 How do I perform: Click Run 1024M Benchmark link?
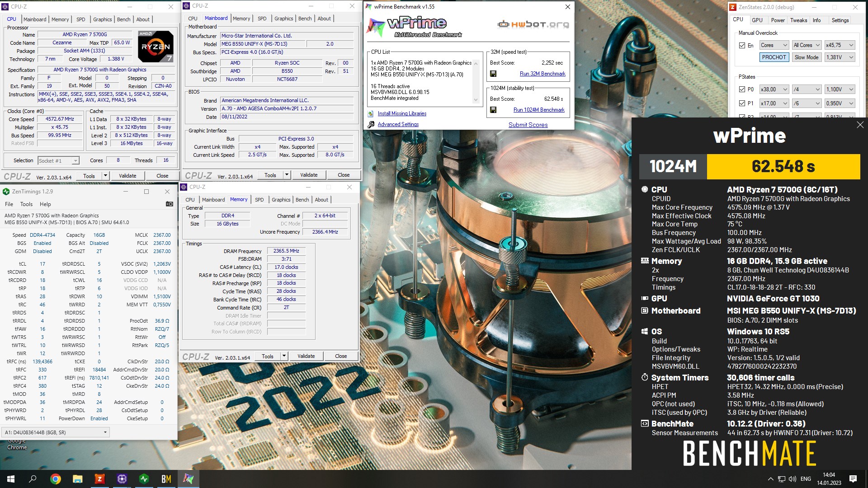coord(539,110)
